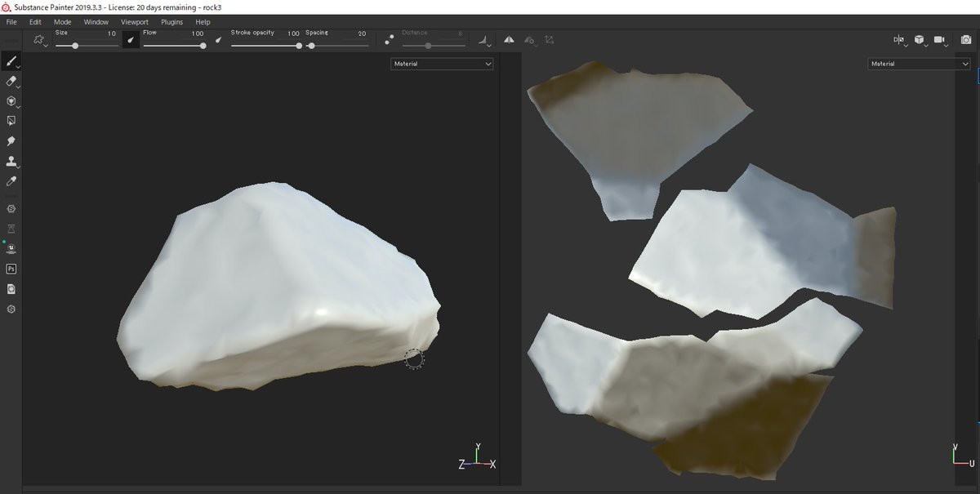Image resolution: width=980 pixels, height=494 pixels.
Task: Select the Material picker eyedropper tool
Action: (x=11, y=180)
